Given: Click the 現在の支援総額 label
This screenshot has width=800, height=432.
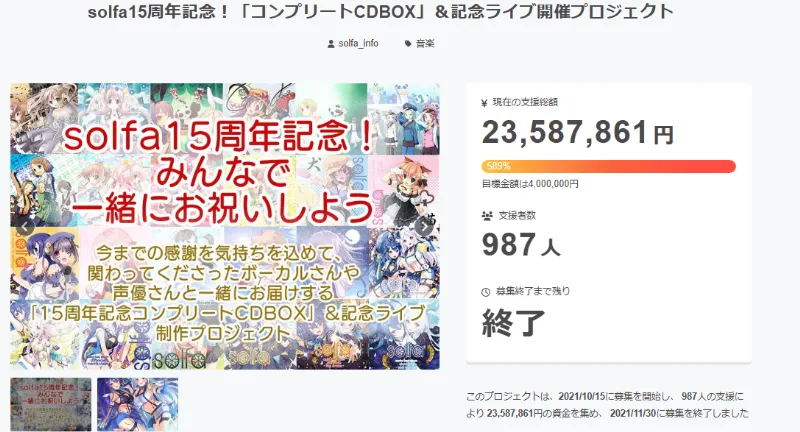Looking at the screenshot, I should [526, 103].
